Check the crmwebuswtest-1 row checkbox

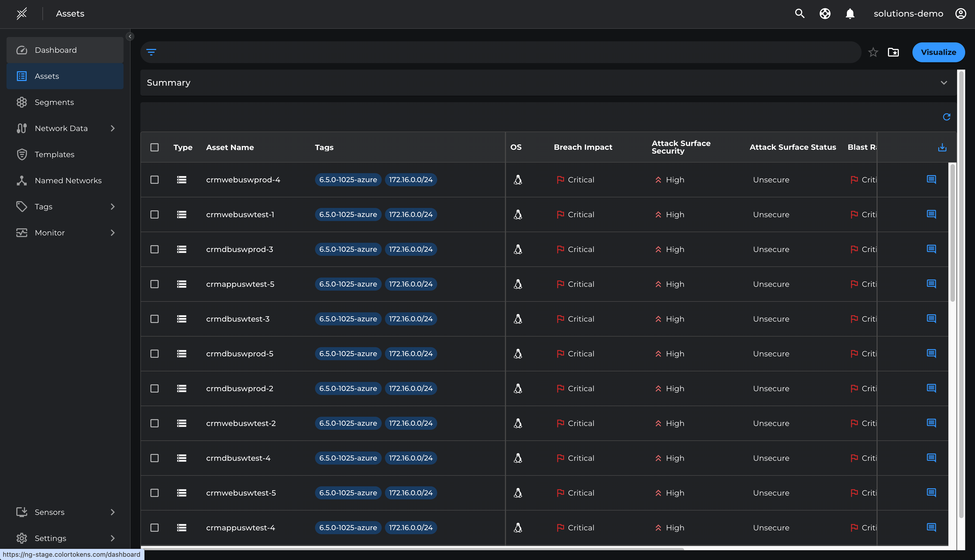(154, 214)
